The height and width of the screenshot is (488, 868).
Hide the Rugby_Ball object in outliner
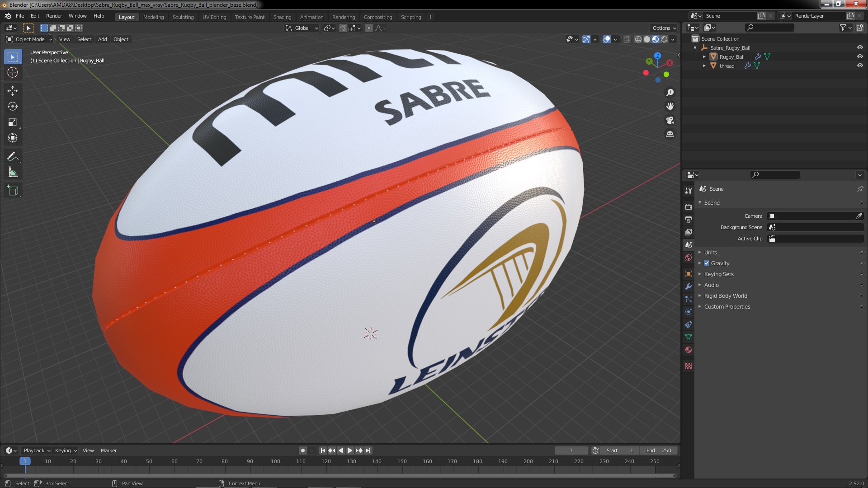(860, 56)
